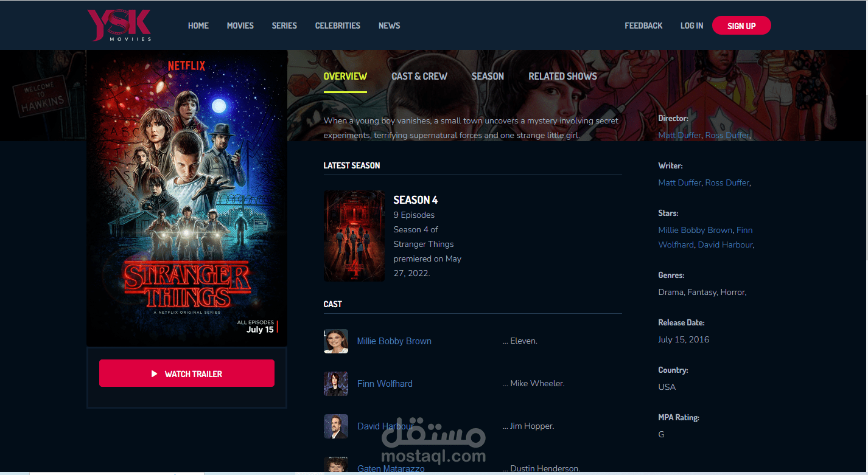
Task: Click the MPA Rating 'G' value
Action: point(662,434)
